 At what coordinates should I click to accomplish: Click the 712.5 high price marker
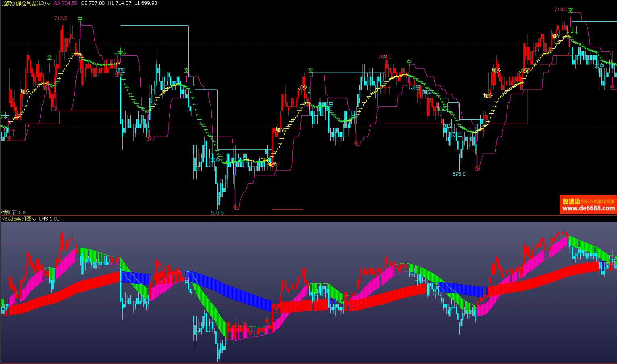pyautogui.click(x=60, y=19)
